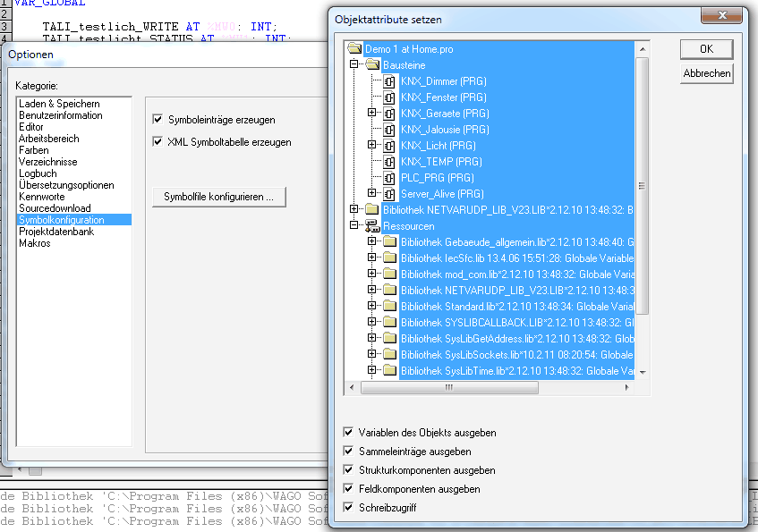The width and height of the screenshot is (758, 532).
Task: Click the Bausteine folder icon
Action: click(371, 65)
